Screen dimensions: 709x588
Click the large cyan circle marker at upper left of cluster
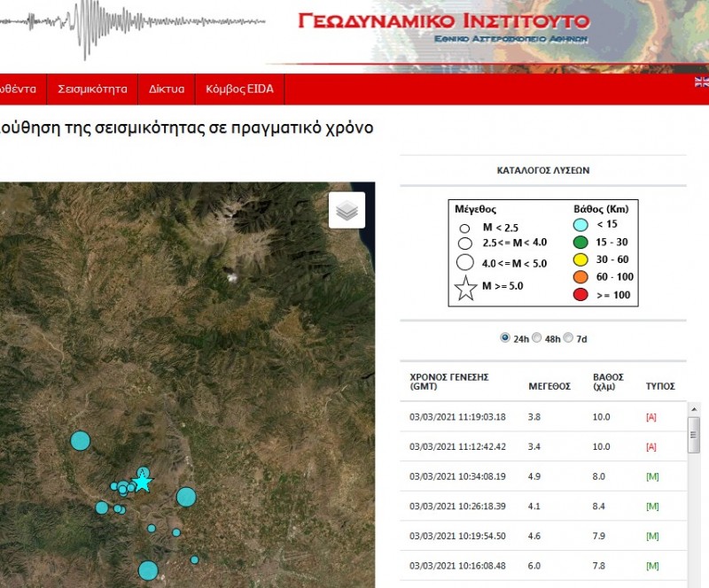(x=81, y=440)
